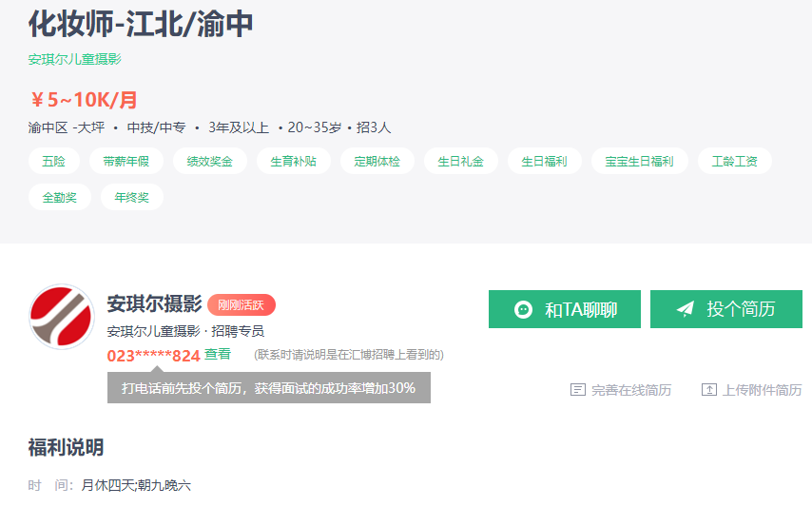Click the paper plane icon in 投个简历
Screen dimensions: 812x507
[686, 309]
